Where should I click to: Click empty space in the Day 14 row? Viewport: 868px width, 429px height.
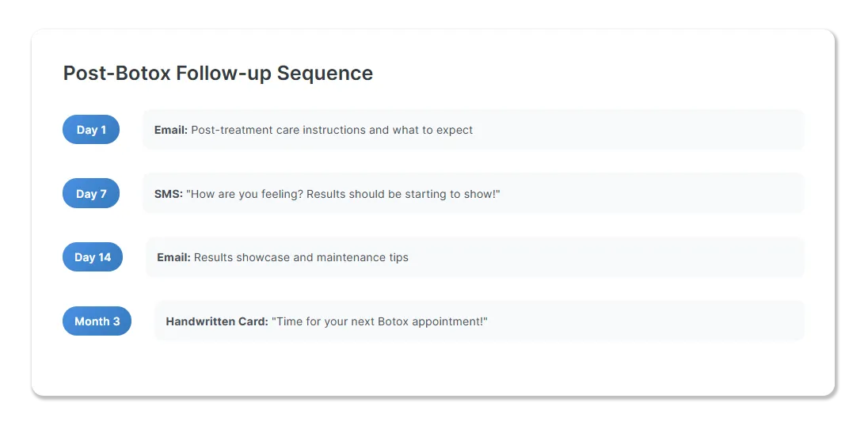point(606,257)
